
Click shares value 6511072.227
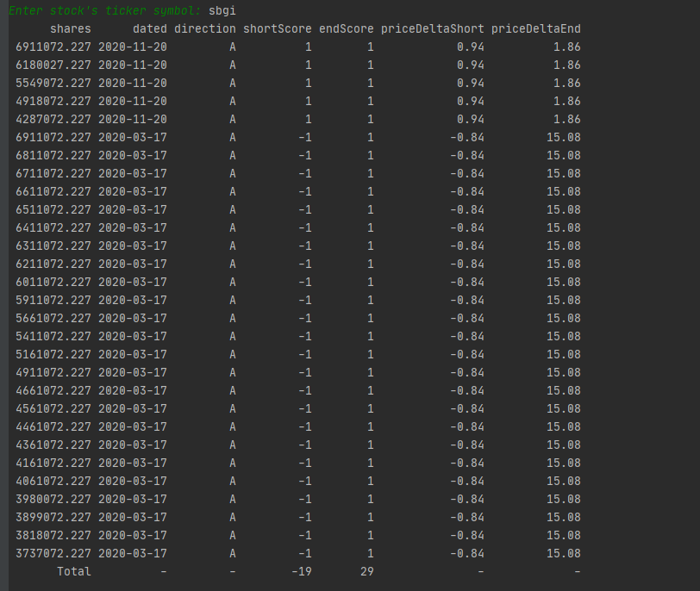[53, 209]
